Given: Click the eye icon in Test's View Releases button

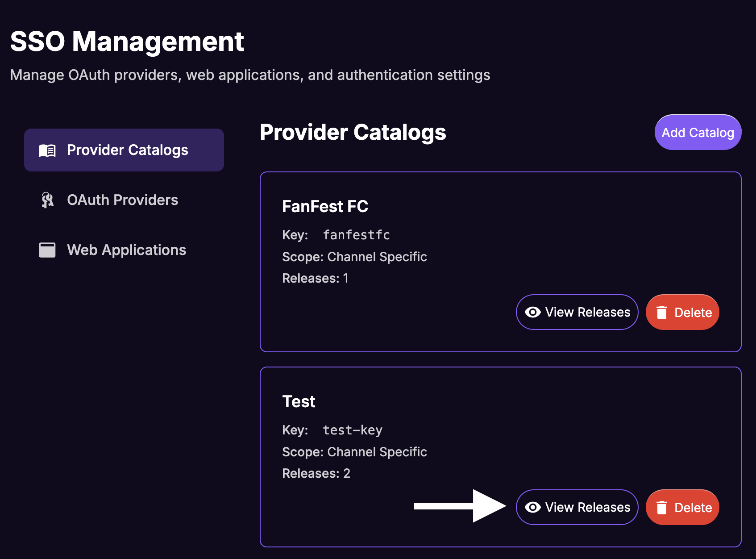Looking at the screenshot, I should coord(533,507).
